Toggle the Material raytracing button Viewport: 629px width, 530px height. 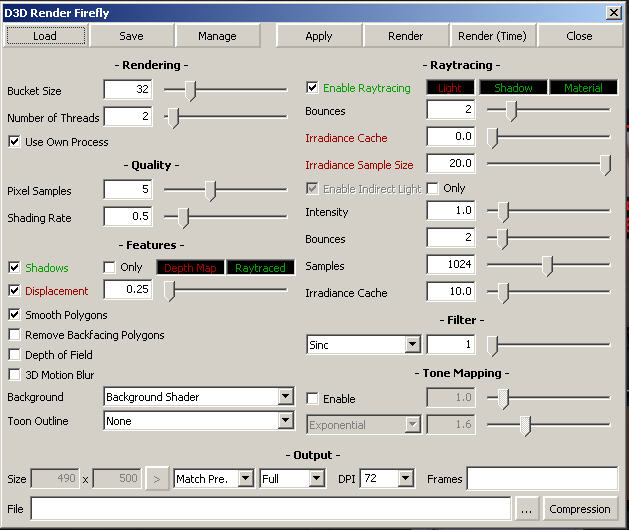coord(583,88)
